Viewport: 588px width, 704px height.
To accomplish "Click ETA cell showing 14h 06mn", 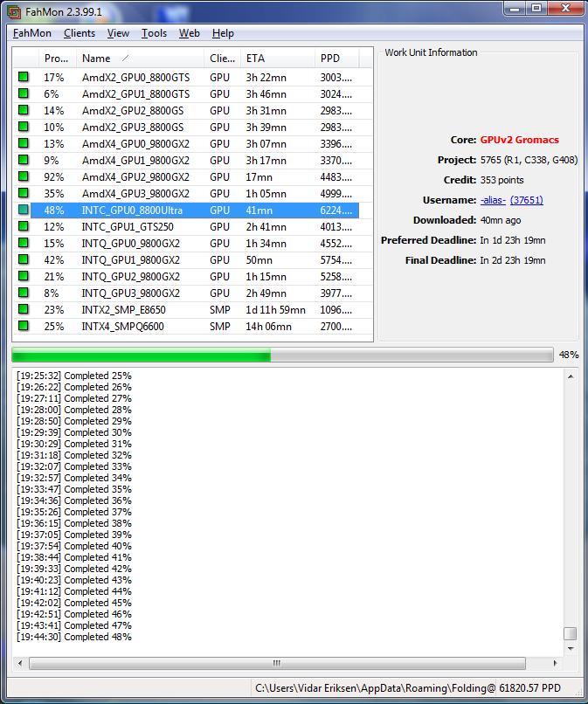I will pos(268,327).
